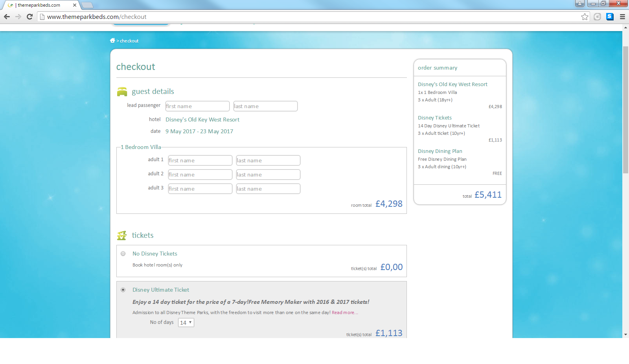629x364 pixels.
Task: Click adult 2 last name field
Action: click(268, 175)
